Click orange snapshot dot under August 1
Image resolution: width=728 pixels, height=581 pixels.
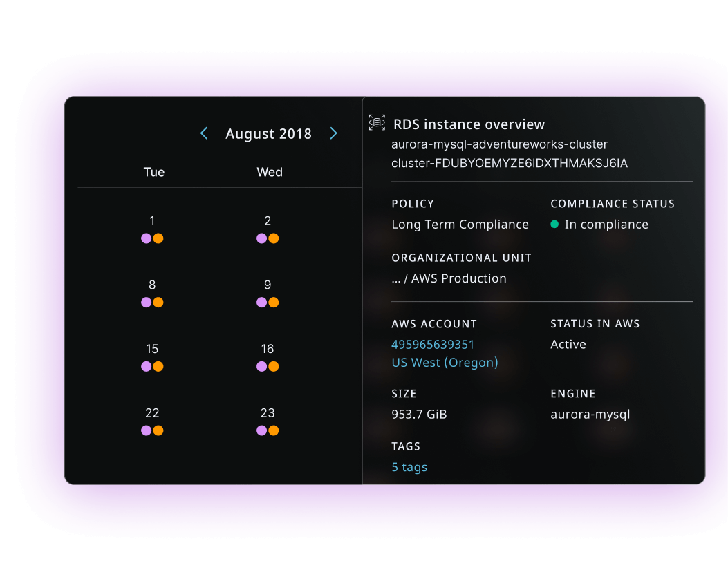158,238
